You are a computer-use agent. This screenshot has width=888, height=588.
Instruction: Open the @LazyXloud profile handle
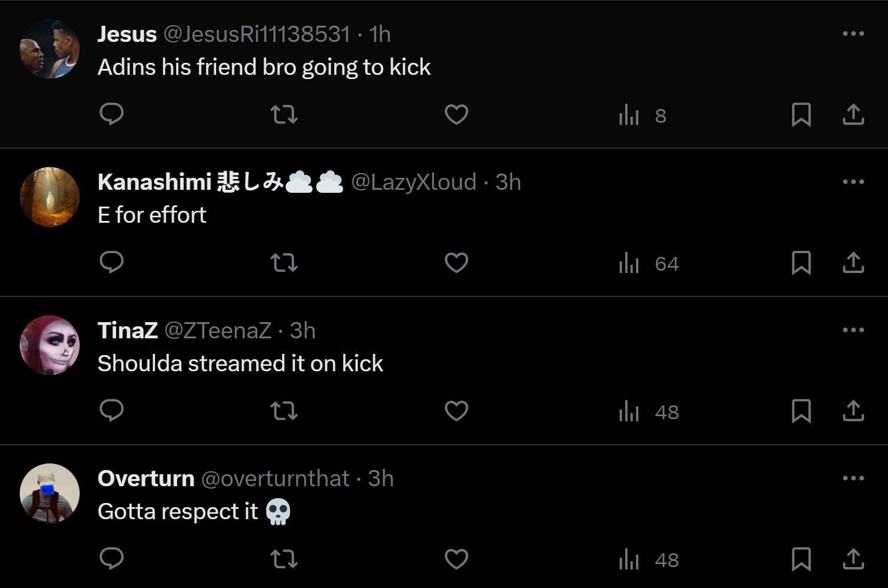coord(413,182)
